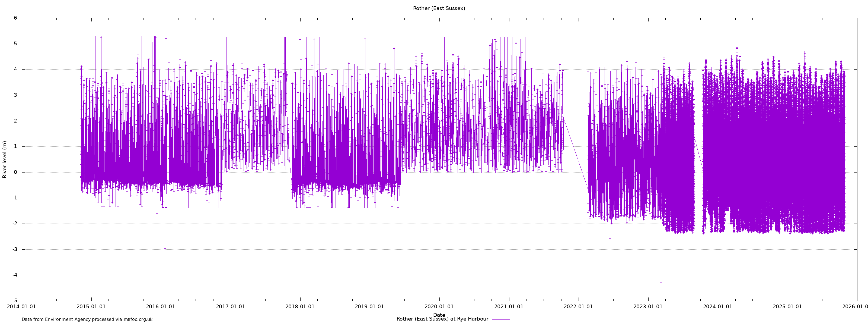The height and width of the screenshot is (326, 868).
Task: Select the 2015-01-01 date tick label
Action: [x=91, y=307]
